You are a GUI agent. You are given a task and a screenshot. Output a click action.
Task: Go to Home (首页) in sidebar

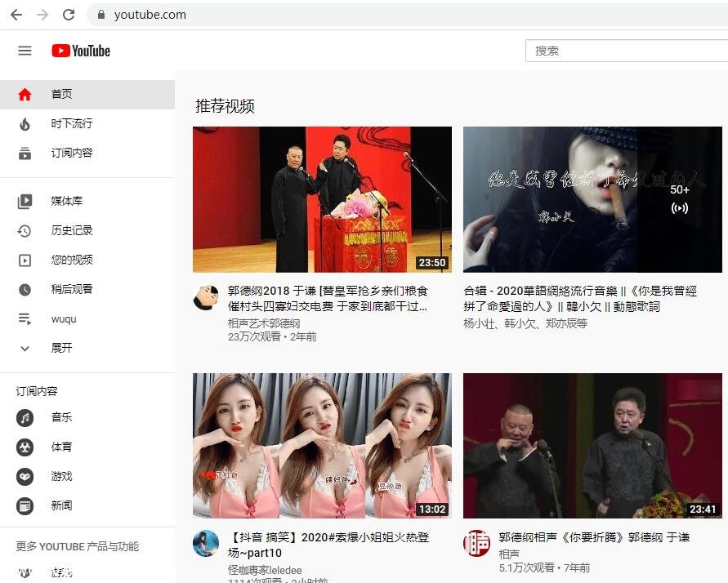pos(61,95)
